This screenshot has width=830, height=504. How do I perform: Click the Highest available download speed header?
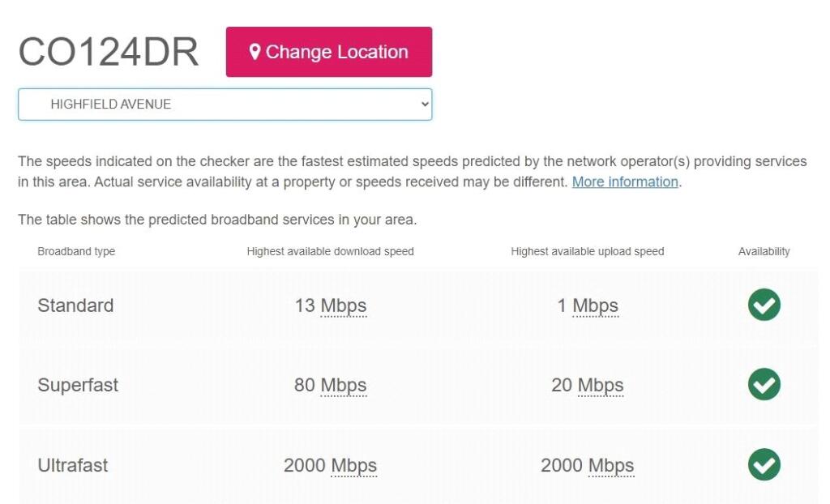pyautogui.click(x=330, y=251)
